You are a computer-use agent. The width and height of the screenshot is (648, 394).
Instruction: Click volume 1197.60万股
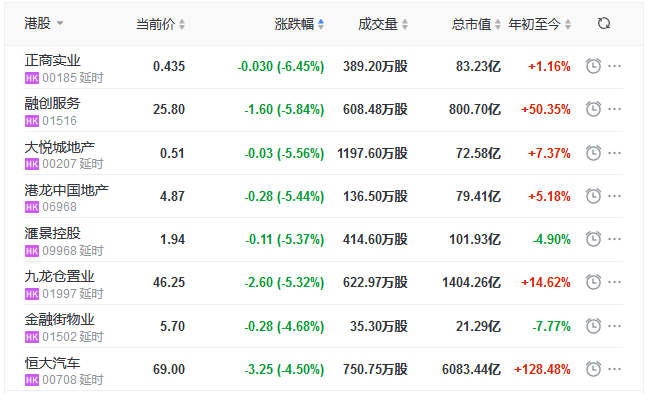(372, 153)
